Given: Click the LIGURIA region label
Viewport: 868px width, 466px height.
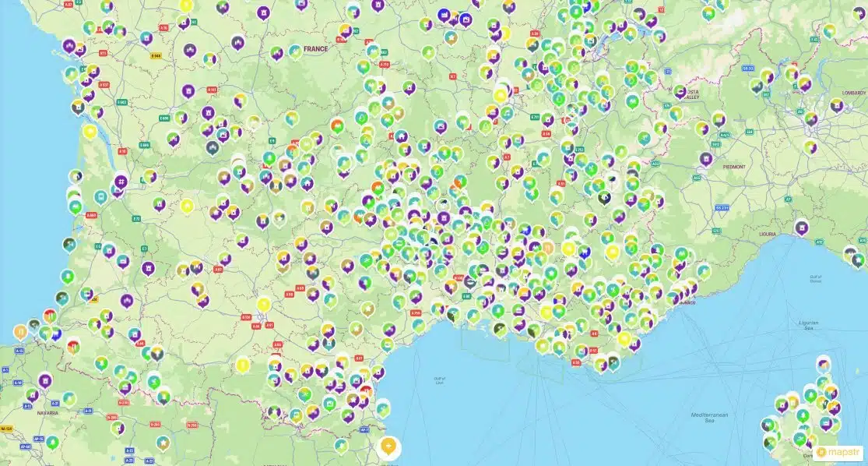Looking at the screenshot, I should (768, 235).
